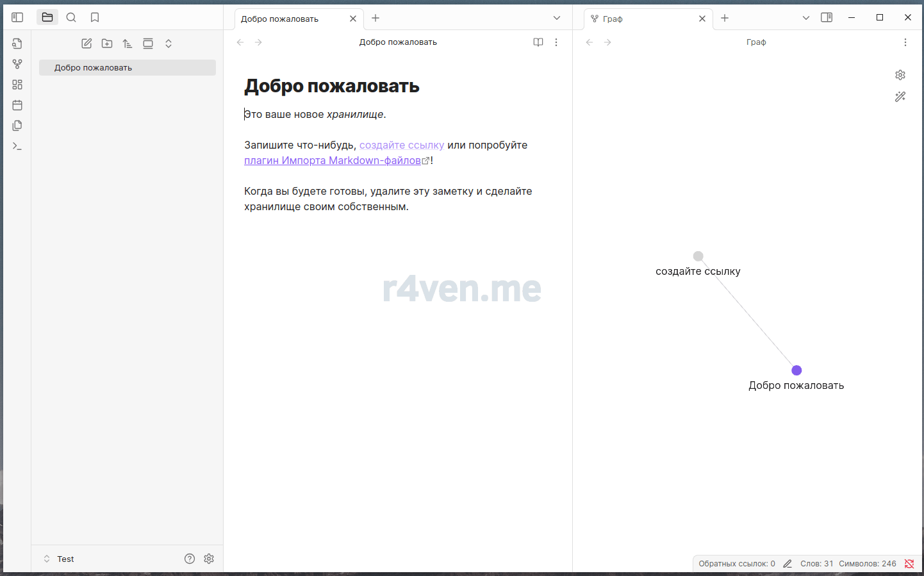Click the Добро пожаловать heading in note
Image resolution: width=924 pixels, height=576 pixels.
(332, 86)
